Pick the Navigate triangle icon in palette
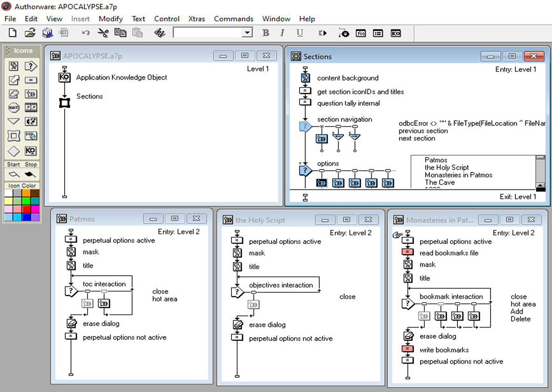Viewport: 552px width, 392px height. point(14,122)
